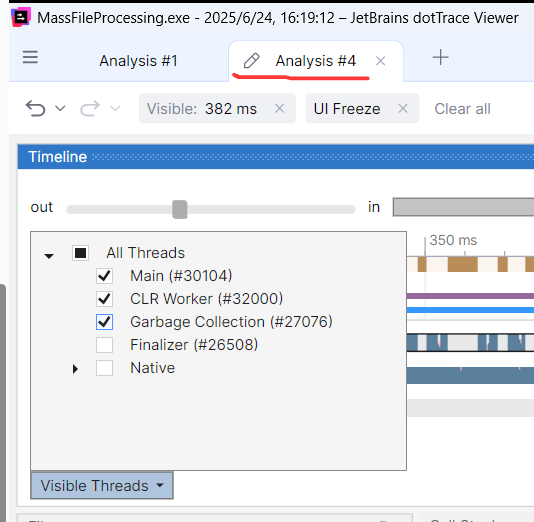
Task: Click the redo arrow icon
Action: pyautogui.click(x=90, y=108)
